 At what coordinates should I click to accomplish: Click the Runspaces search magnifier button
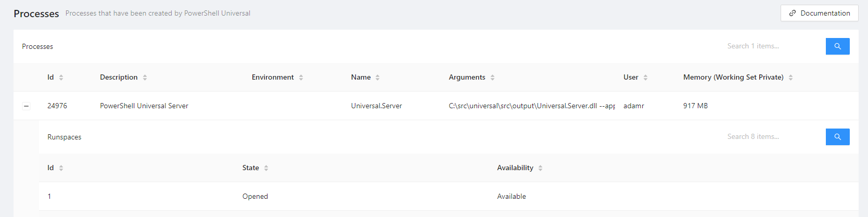click(837, 137)
